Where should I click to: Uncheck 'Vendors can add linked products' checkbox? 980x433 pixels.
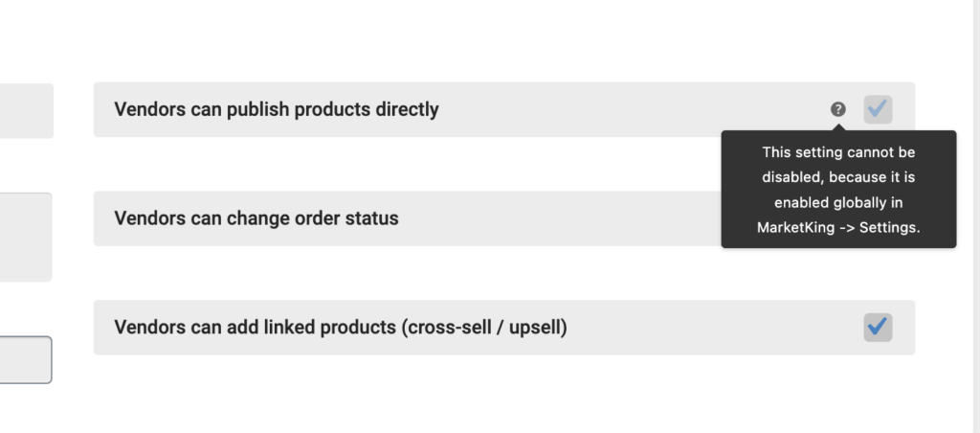click(878, 328)
